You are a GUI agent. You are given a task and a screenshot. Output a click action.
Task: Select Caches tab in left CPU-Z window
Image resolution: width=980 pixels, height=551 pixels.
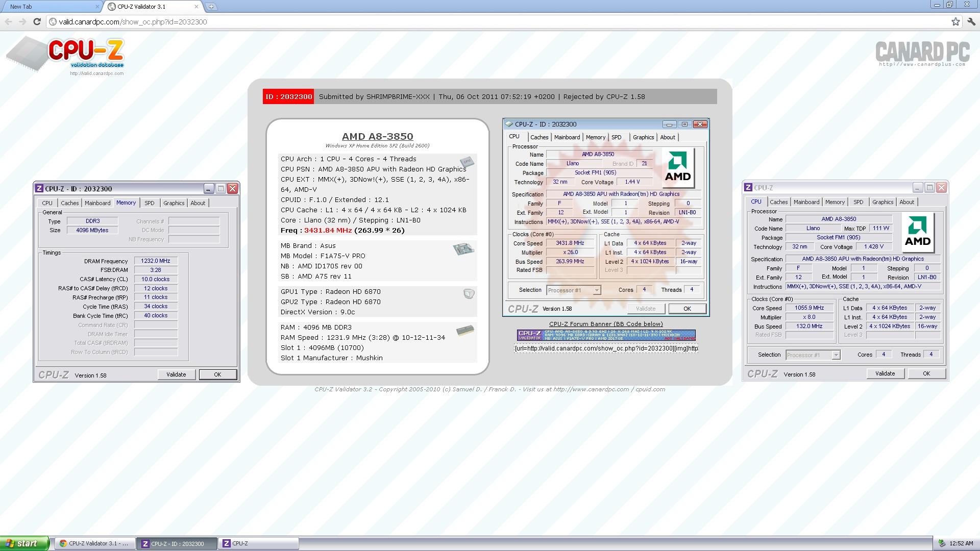(70, 203)
